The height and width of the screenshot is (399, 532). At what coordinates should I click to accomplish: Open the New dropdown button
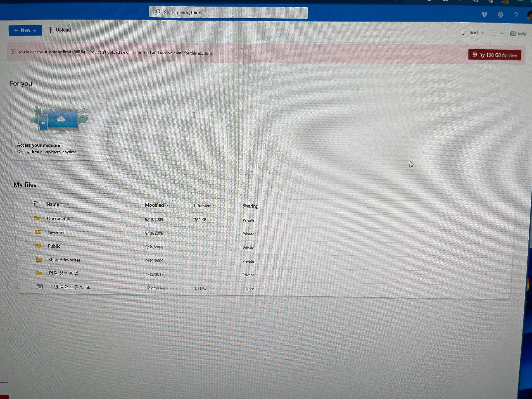[x=25, y=30]
